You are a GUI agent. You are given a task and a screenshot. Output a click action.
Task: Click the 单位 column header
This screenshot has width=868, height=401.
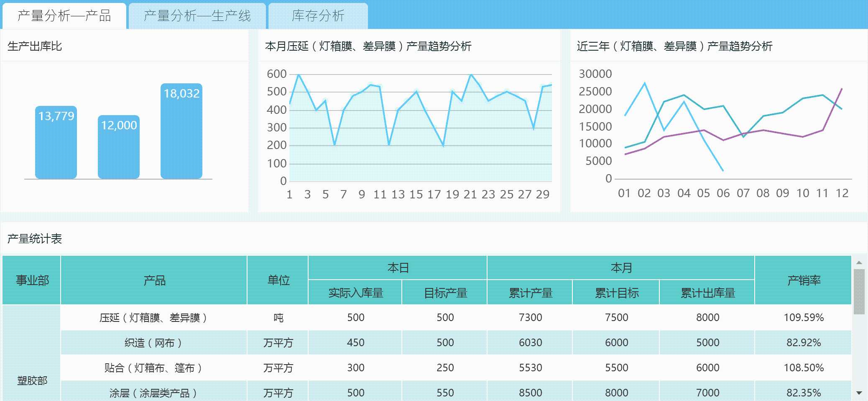(278, 280)
